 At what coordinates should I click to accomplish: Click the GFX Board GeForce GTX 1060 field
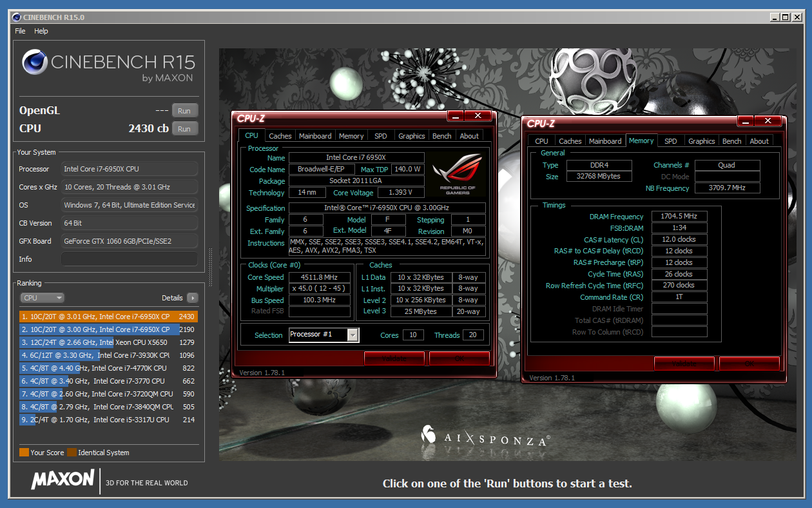130,241
